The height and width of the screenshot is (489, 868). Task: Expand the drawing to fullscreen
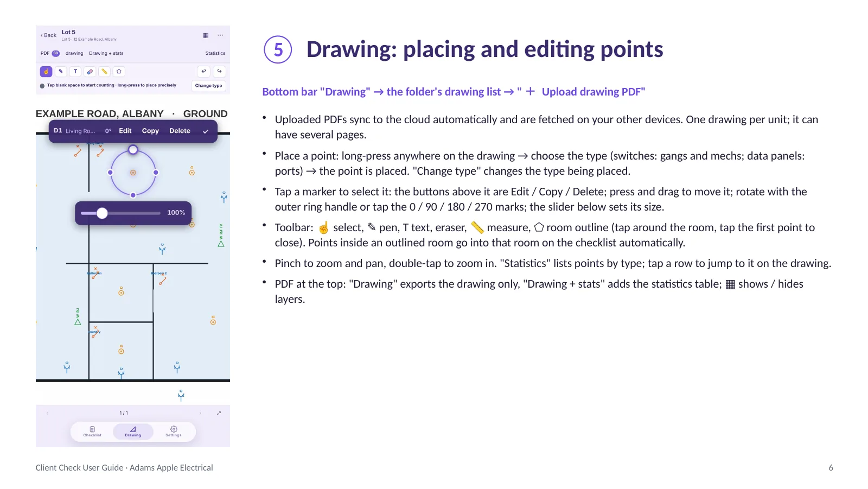219,414
